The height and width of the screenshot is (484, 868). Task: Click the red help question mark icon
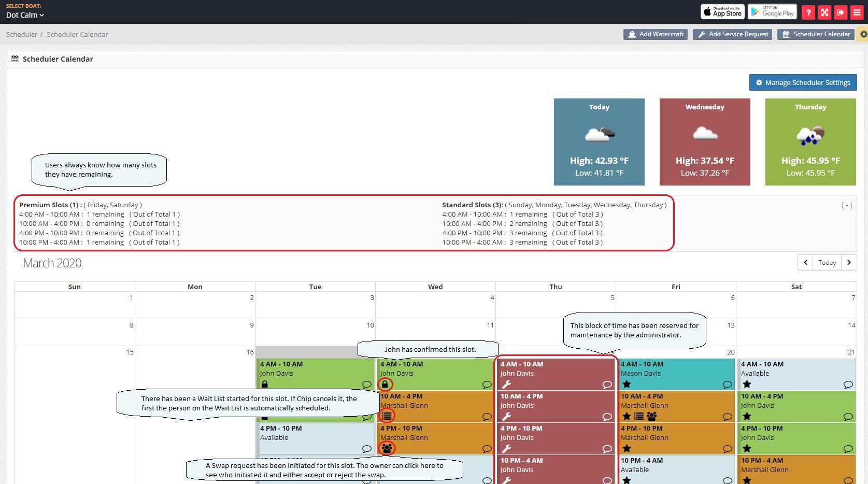pos(808,12)
